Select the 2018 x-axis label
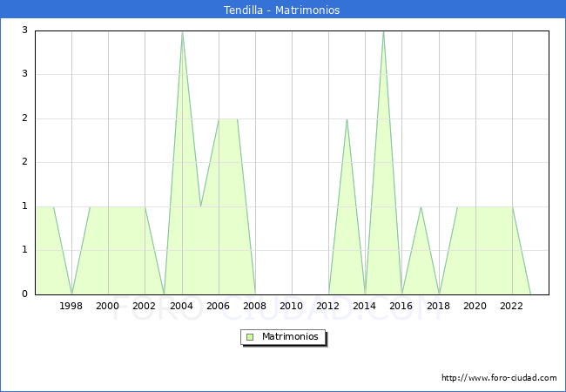 tap(438, 306)
